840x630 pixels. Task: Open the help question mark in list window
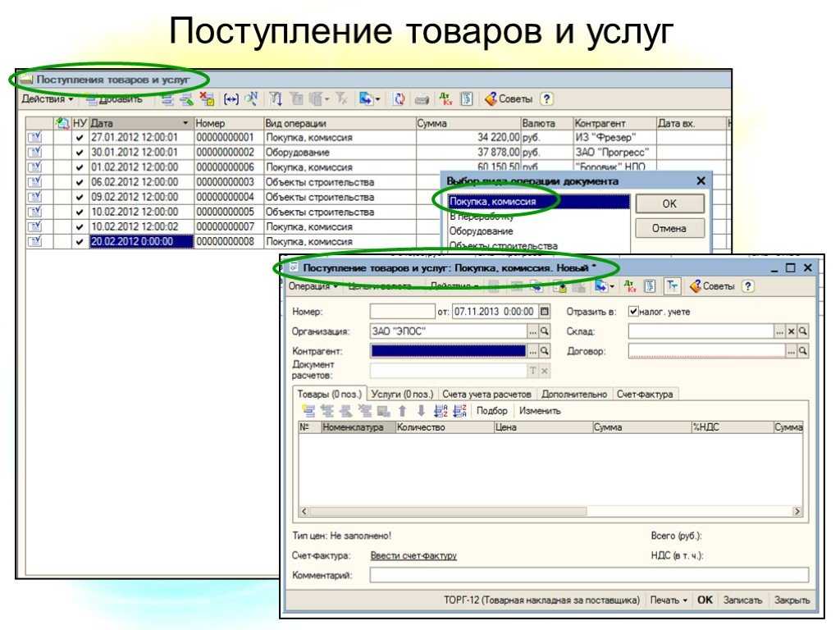546,99
